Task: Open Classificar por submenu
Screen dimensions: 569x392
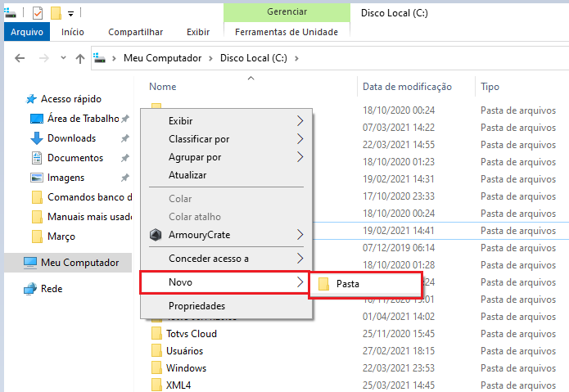Action: click(x=226, y=139)
